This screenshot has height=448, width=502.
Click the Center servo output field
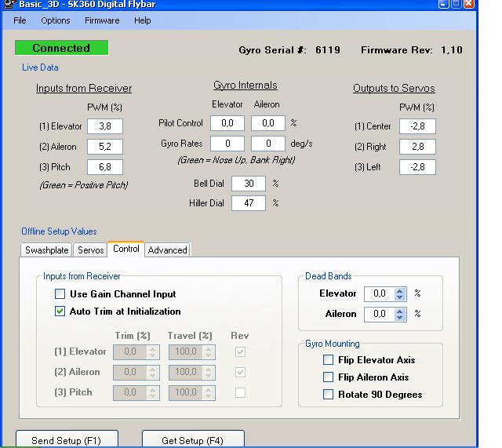point(417,126)
